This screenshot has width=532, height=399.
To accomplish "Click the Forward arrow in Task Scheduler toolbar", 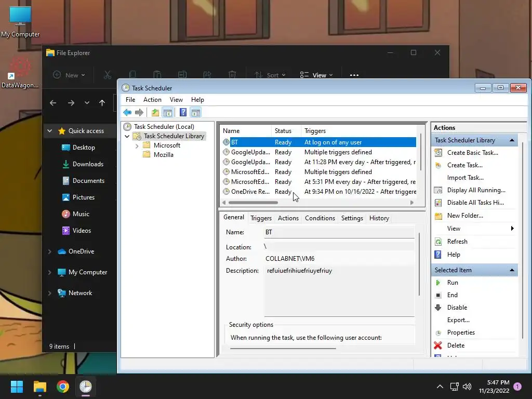I will pos(139,112).
